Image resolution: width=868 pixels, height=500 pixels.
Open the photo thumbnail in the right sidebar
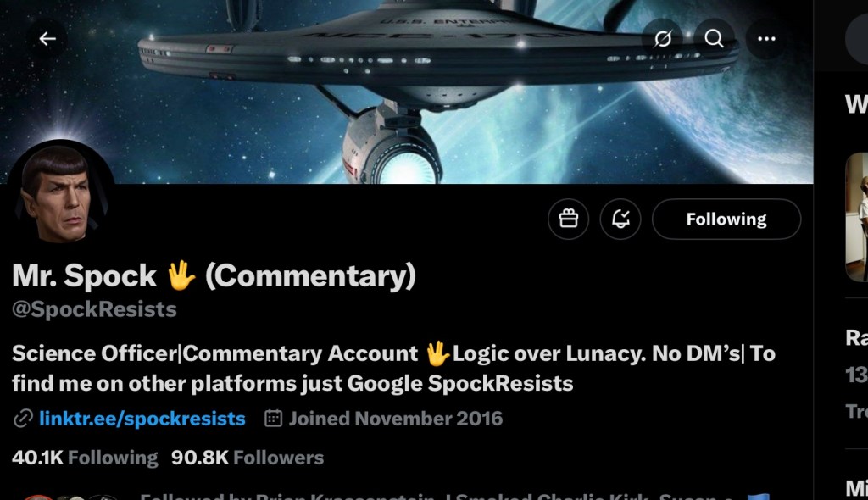tap(856, 217)
